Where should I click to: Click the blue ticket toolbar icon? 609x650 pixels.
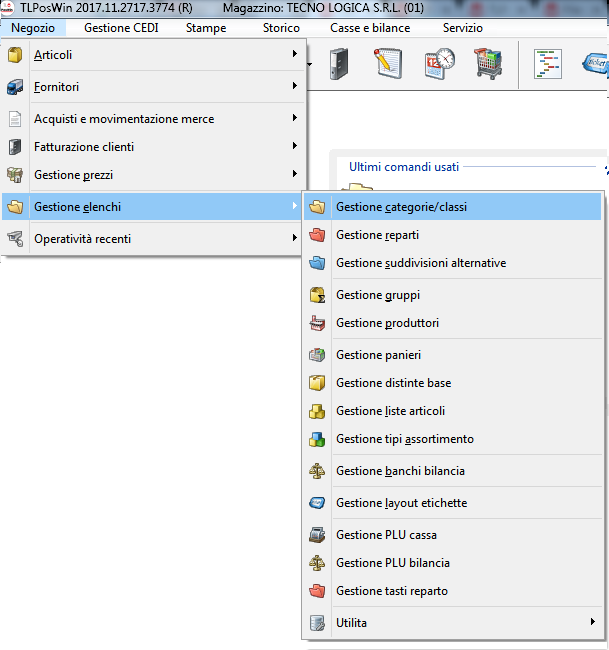[594, 64]
